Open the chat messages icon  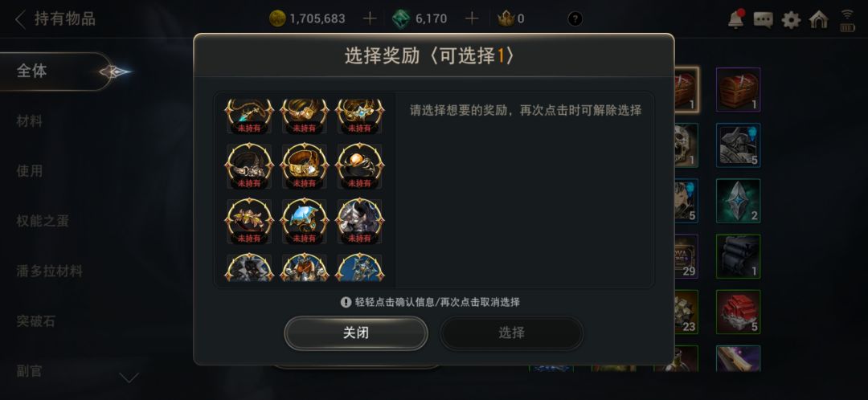pos(764,20)
